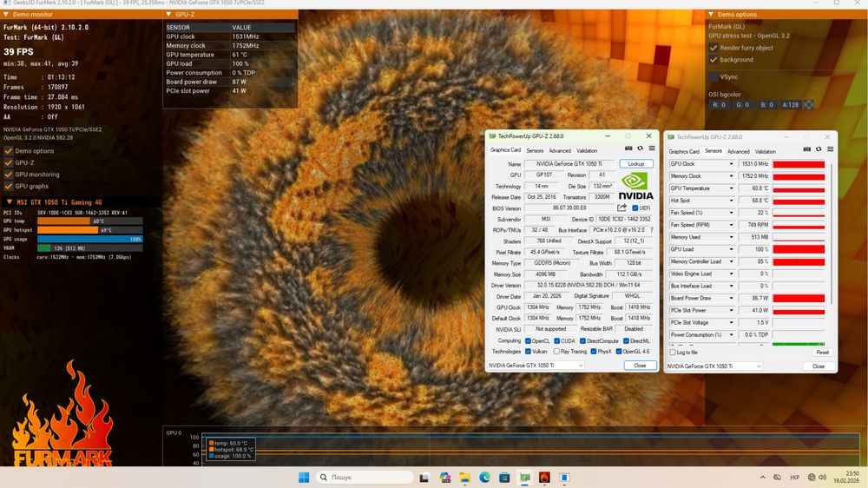This screenshot has height=488, width=868.
Task: Switch to GPU-Z via taskbar icon
Action: coord(525,478)
